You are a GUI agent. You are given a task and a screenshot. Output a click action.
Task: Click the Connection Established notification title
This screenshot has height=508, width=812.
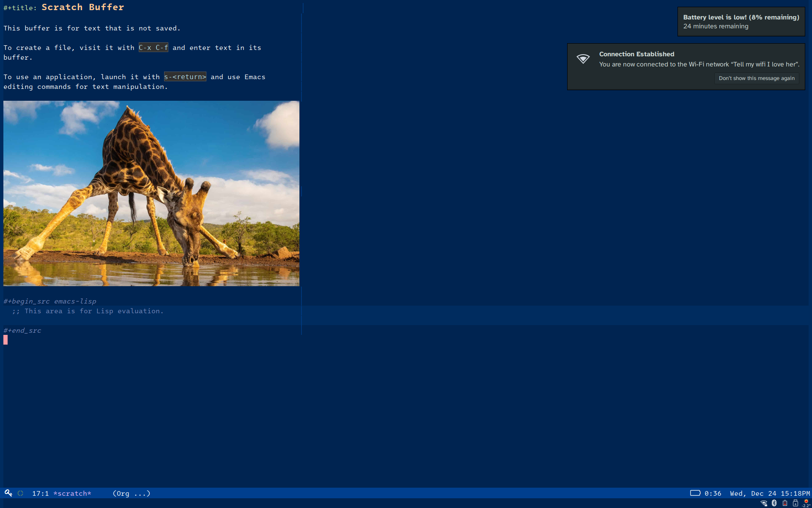pyautogui.click(x=636, y=54)
